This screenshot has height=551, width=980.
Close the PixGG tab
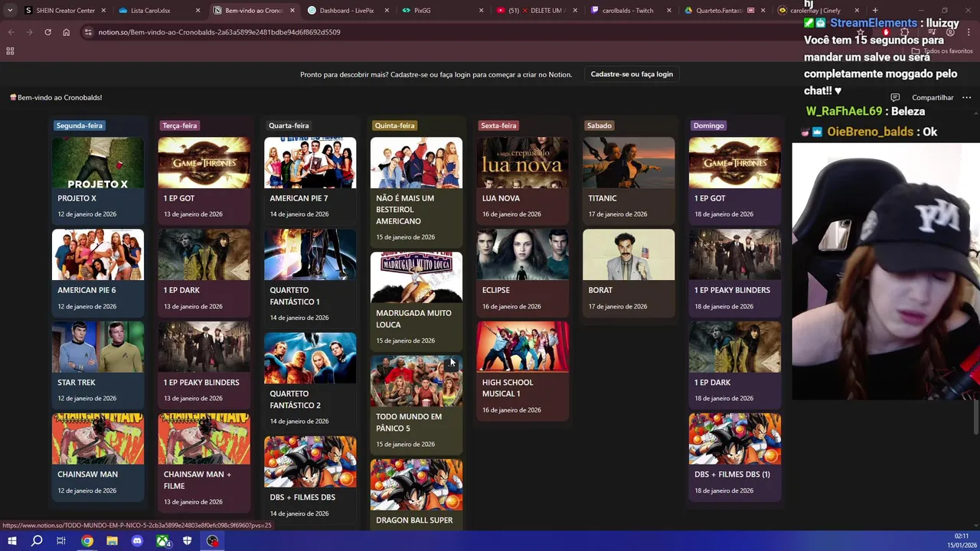coord(482,11)
